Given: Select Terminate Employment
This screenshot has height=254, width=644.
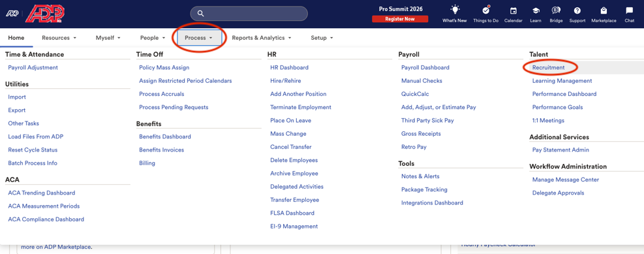Looking at the screenshot, I should pos(301,107).
